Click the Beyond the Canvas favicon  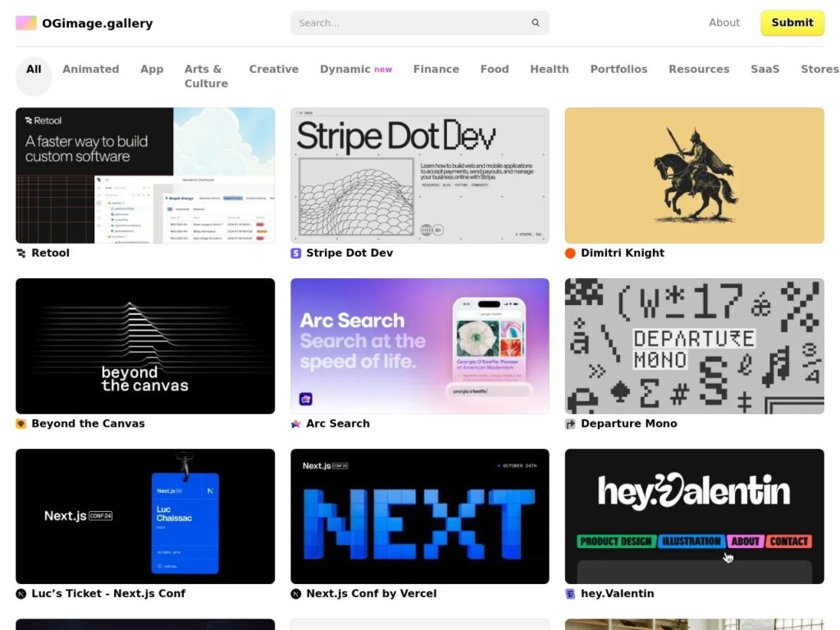(21, 424)
